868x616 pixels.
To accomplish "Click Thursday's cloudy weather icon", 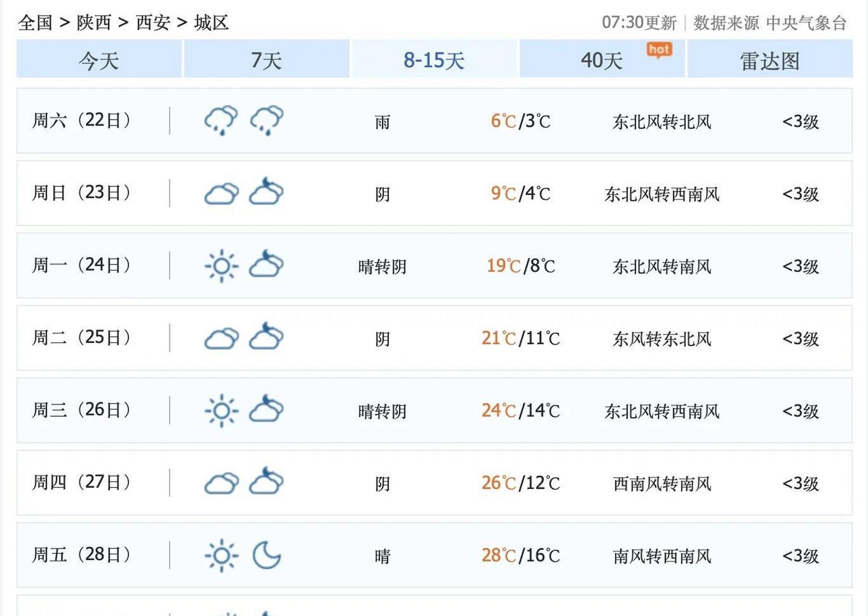I will click(222, 483).
